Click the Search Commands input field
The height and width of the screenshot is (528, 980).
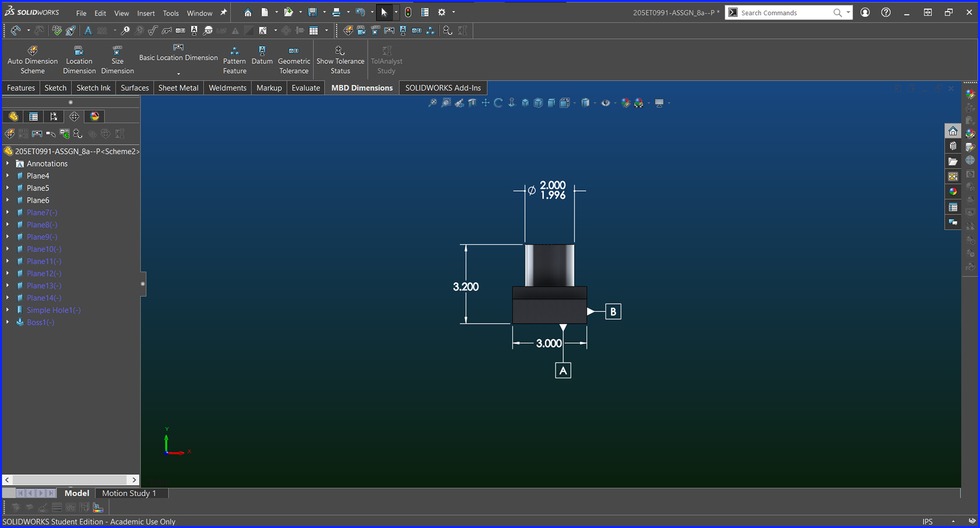(x=785, y=13)
